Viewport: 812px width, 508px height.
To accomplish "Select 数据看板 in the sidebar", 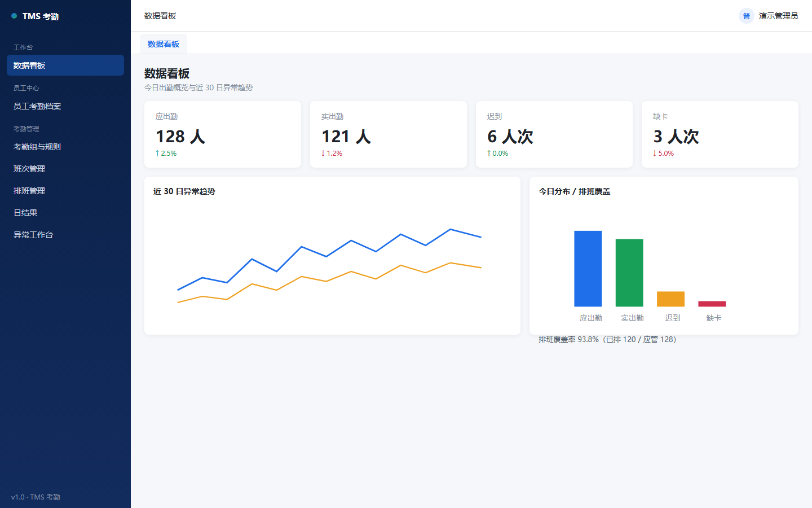I will 65,65.
